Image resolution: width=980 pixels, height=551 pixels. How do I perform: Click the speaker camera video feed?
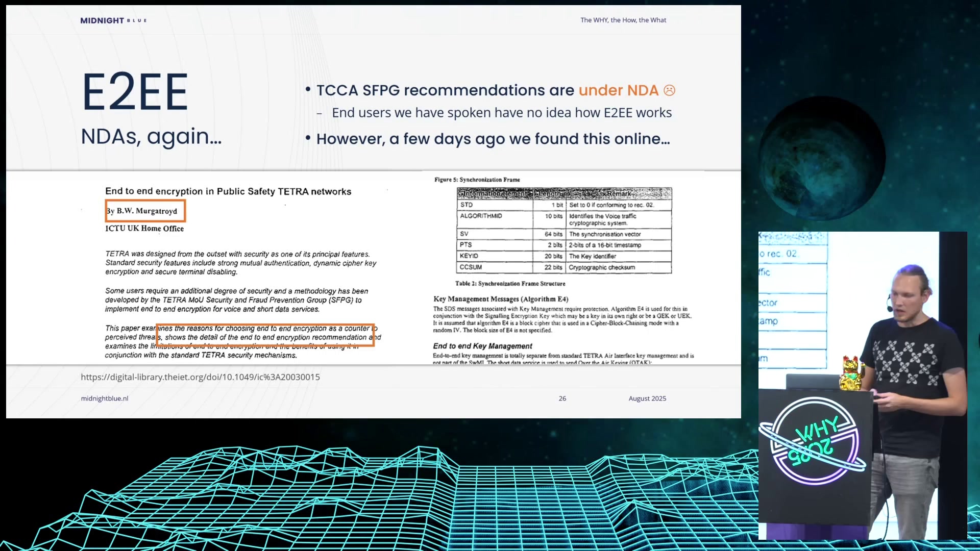(x=863, y=386)
